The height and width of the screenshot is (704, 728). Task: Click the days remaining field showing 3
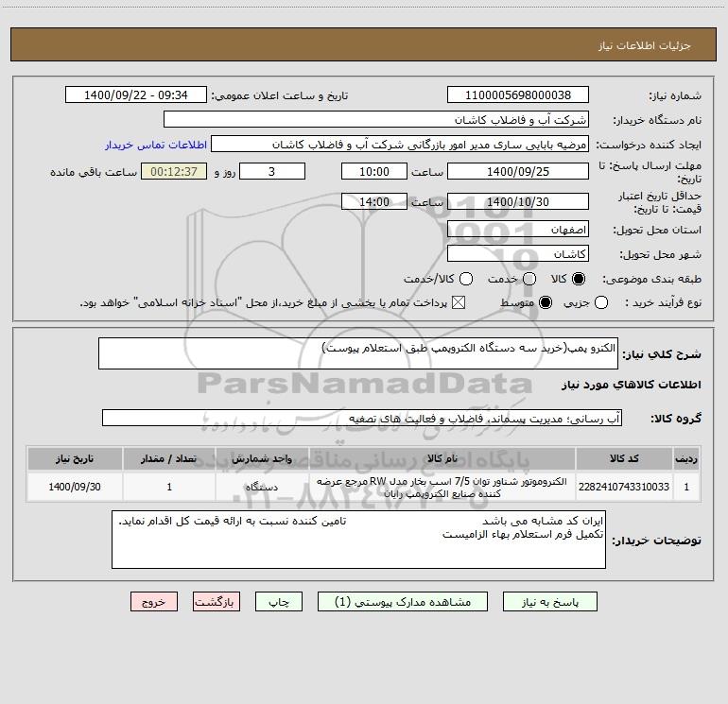(x=272, y=171)
